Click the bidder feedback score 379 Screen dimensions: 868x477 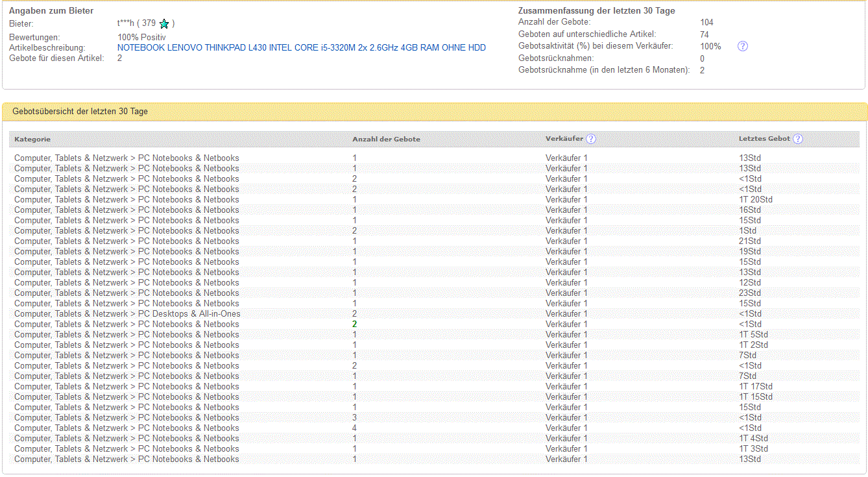pyautogui.click(x=149, y=24)
